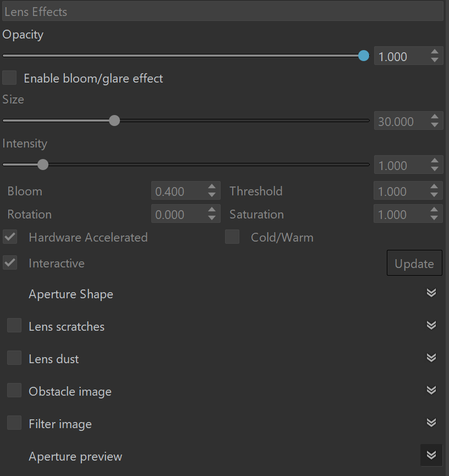Click the Opacity slider handle
The height and width of the screenshot is (476, 449).
tap(363, 56)
